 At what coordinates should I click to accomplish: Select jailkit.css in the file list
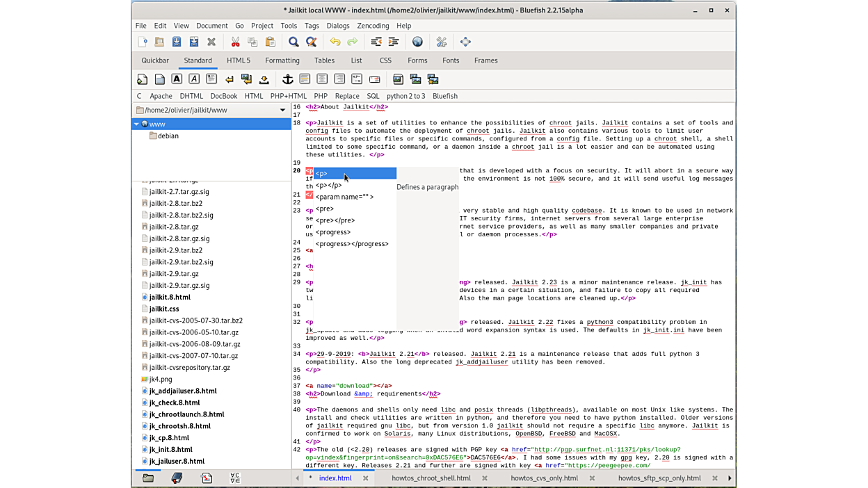164,309
